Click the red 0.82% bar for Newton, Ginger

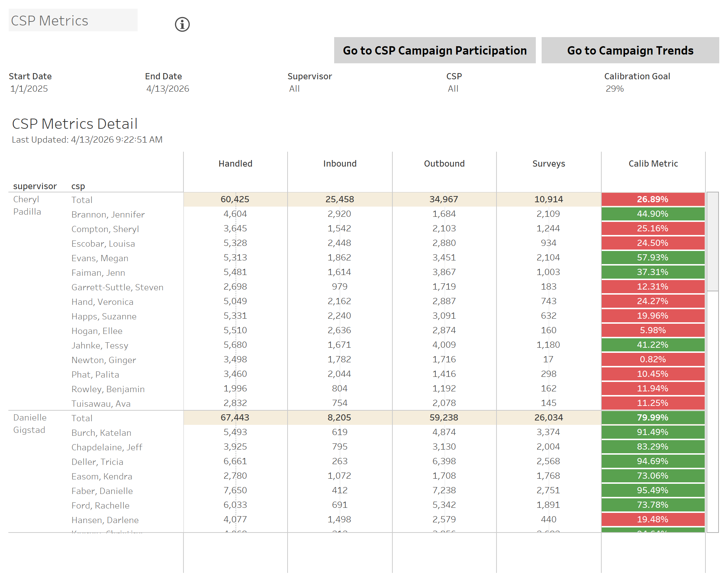point(653,359)
